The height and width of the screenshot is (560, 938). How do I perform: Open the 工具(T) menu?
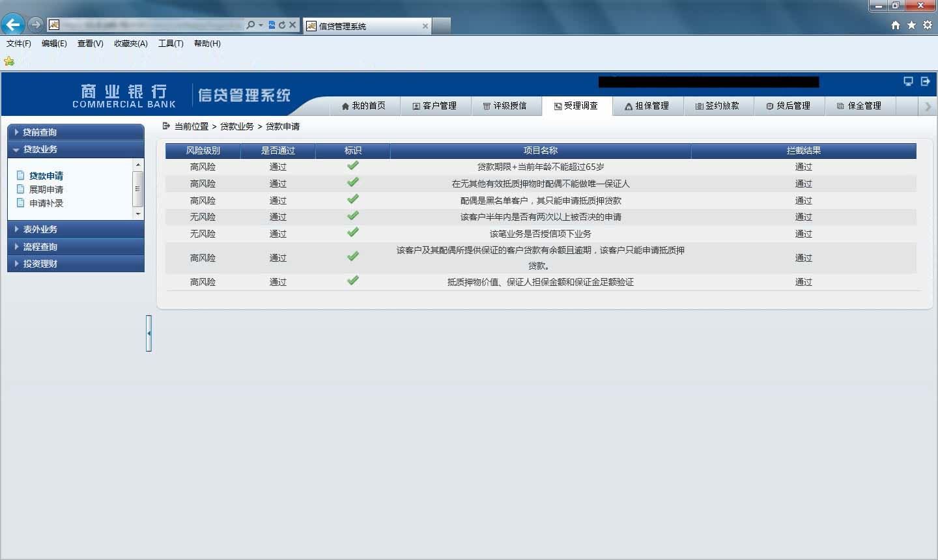[171, 44]
